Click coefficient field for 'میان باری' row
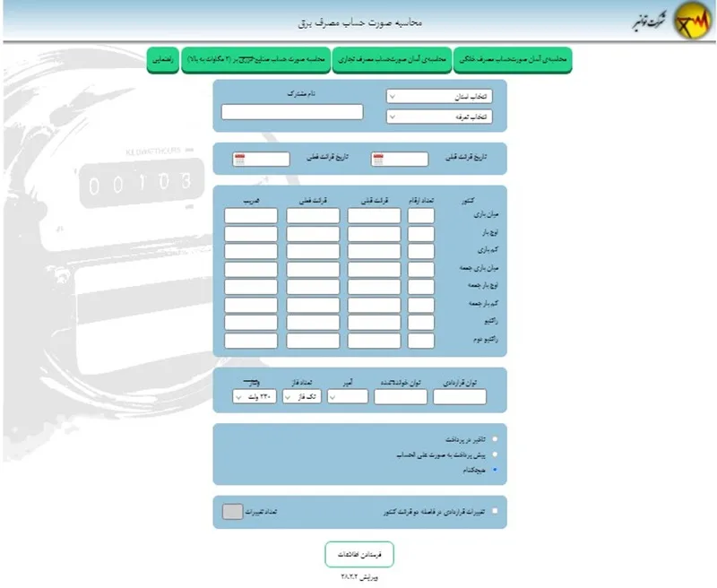This screenshot has height=588, width=717. (x=251, y=216)
